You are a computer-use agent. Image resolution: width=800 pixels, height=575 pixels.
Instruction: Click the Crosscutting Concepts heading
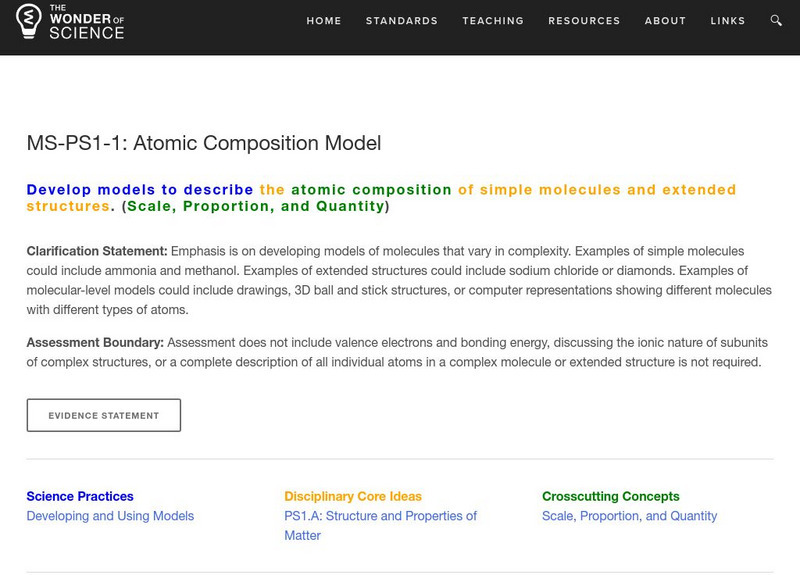tap(610, 496)
